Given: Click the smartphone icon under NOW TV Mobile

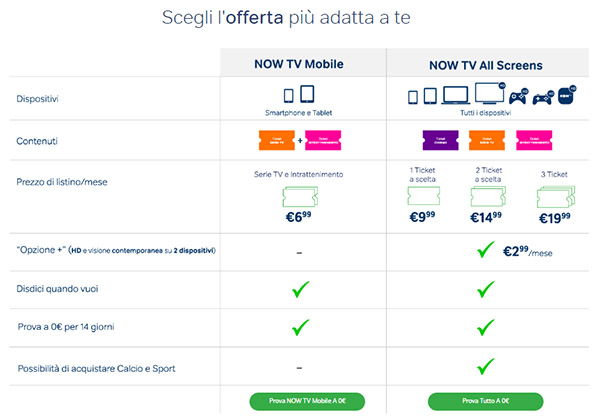Looking at the screenshot, I should click(288, 95).
